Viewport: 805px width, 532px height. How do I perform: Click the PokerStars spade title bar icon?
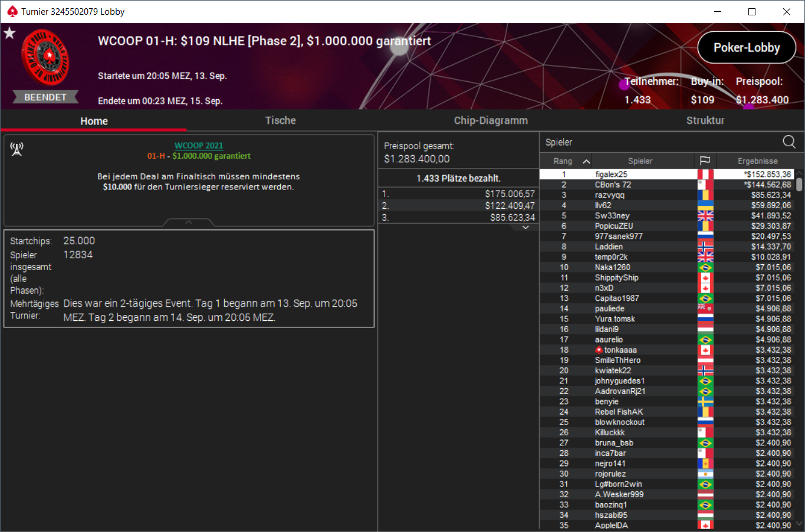(12, 11)
